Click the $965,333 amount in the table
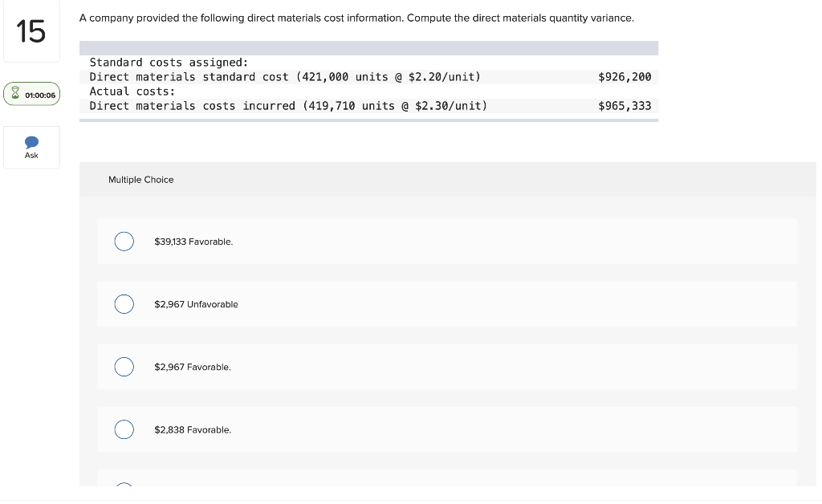The image size is (822, 504). pos(625,106)
